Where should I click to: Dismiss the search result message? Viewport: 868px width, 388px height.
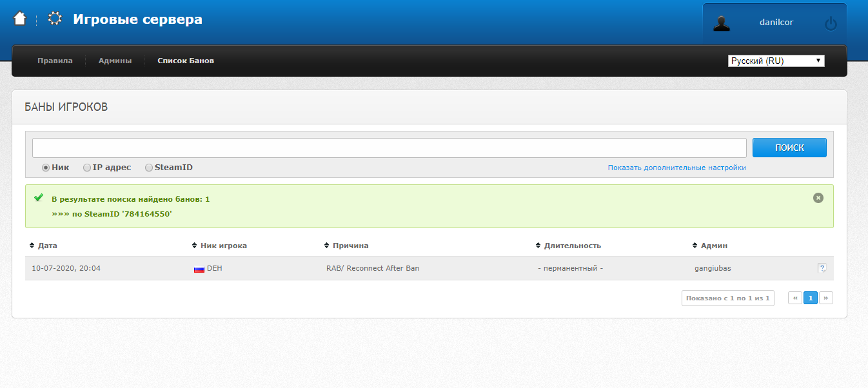pyautogui.click(x=818, y=198)
